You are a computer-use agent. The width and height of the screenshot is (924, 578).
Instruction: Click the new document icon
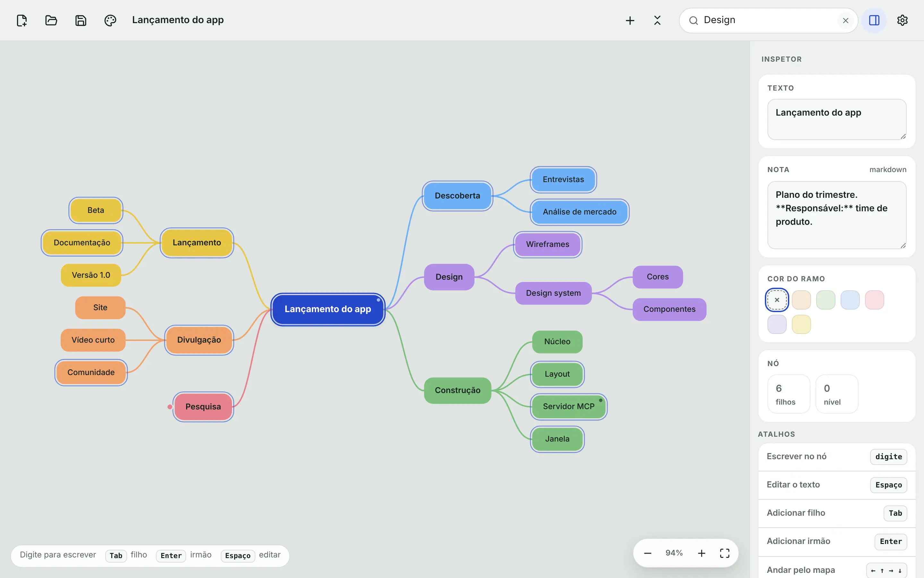pyautogui.click(x=22, y=20)
